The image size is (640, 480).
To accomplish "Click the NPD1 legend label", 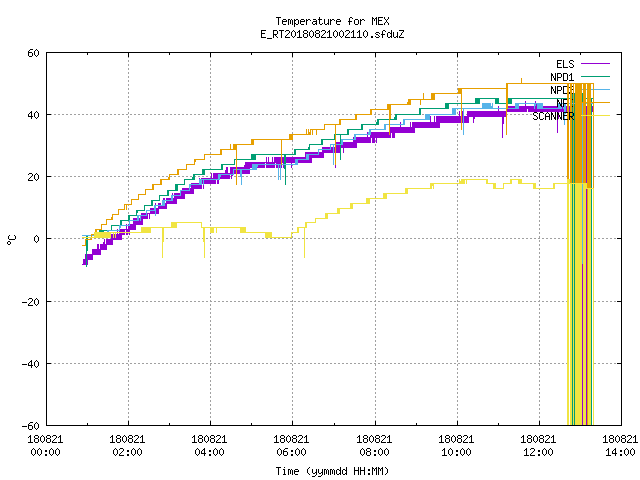I will click(562, 77).
